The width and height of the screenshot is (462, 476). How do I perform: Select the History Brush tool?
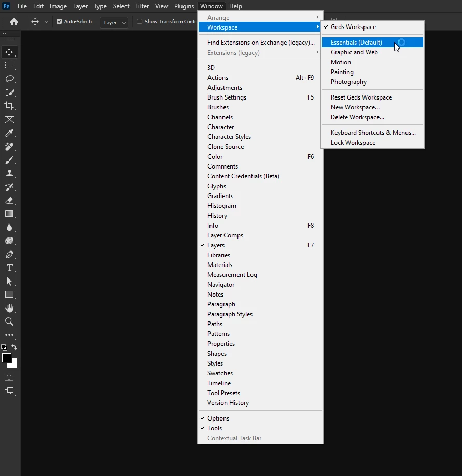point(9,187)
